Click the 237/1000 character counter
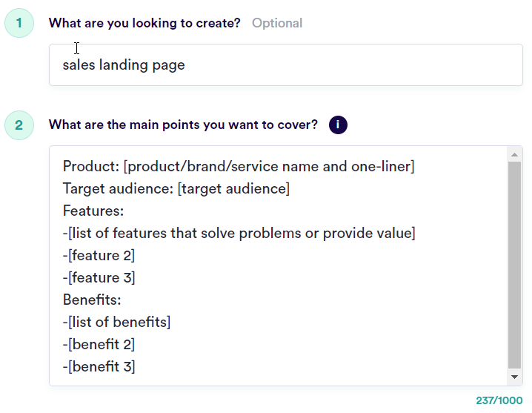Viewport: 532px width, 413px height. (x=499, y=400)
